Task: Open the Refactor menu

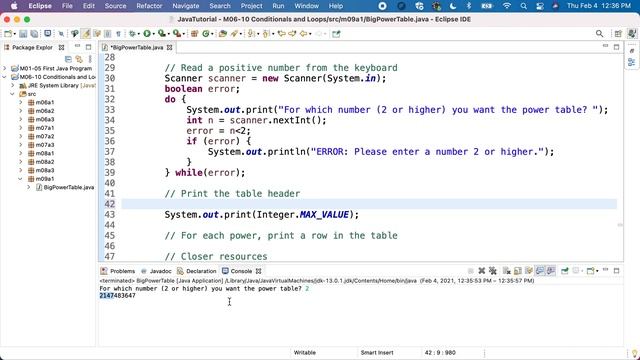Action: click(149, 6)
